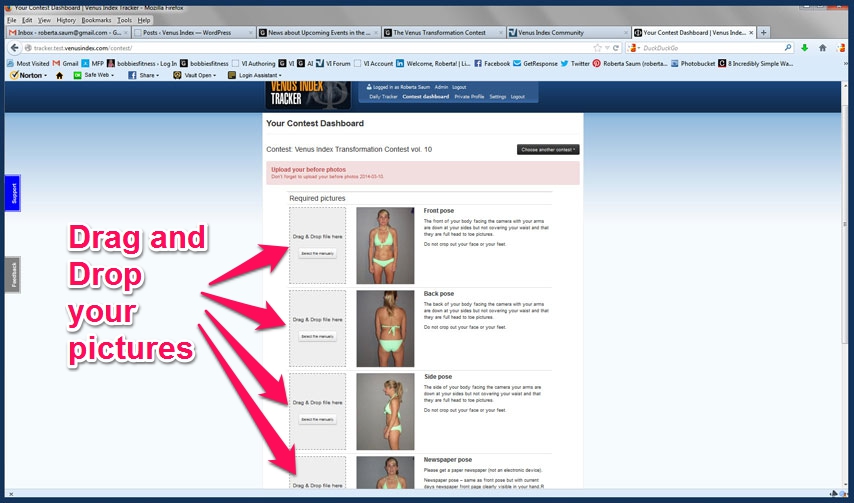This screenshot has width=854, height=503.
Task: Click the Front pose example photo
Action: pos(385,246)
